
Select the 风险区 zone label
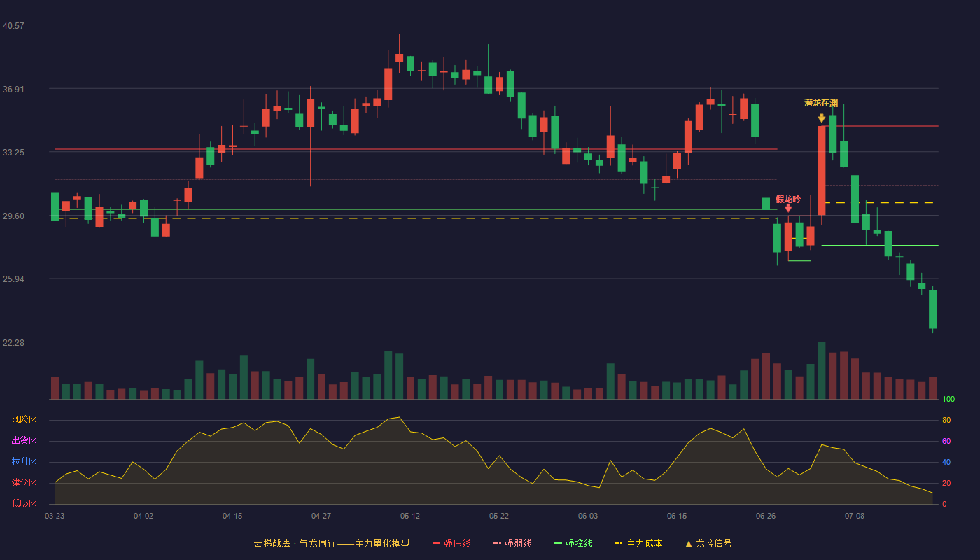coord(24,420)
